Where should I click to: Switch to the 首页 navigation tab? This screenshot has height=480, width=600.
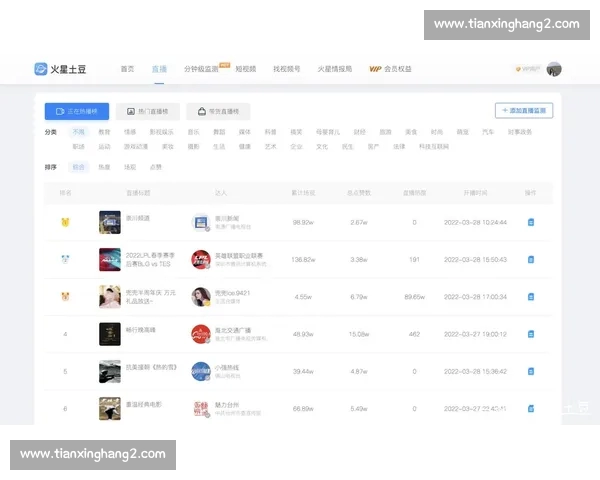point(127,69)
